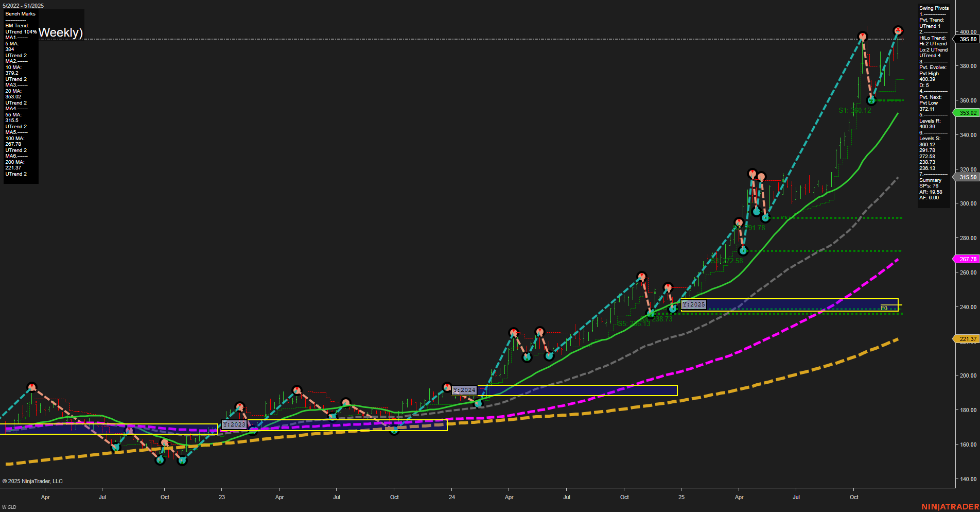The width and height of the screenshot is (980, 512).
Task: Collapse the Bench Marks panel on the left
Action: click(x=20, y=14)
